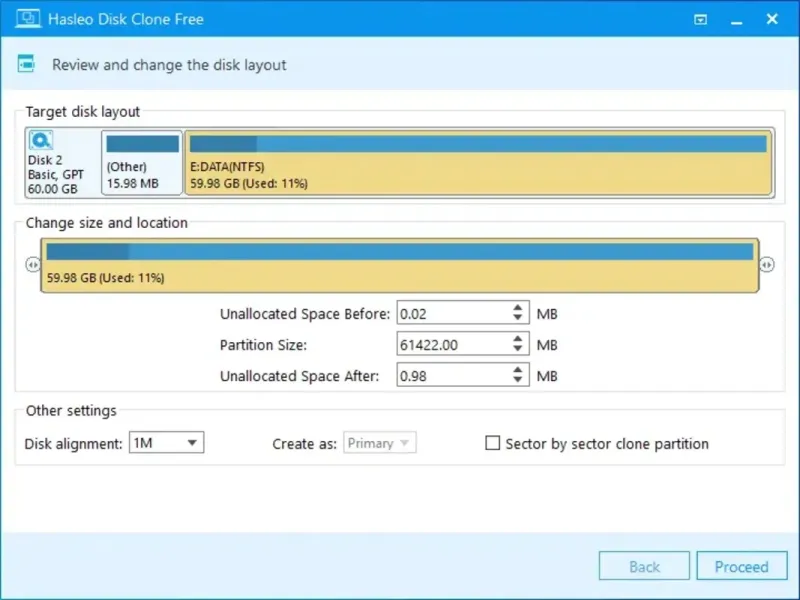Open the Create as Primary dropdown

pos(380,443)
